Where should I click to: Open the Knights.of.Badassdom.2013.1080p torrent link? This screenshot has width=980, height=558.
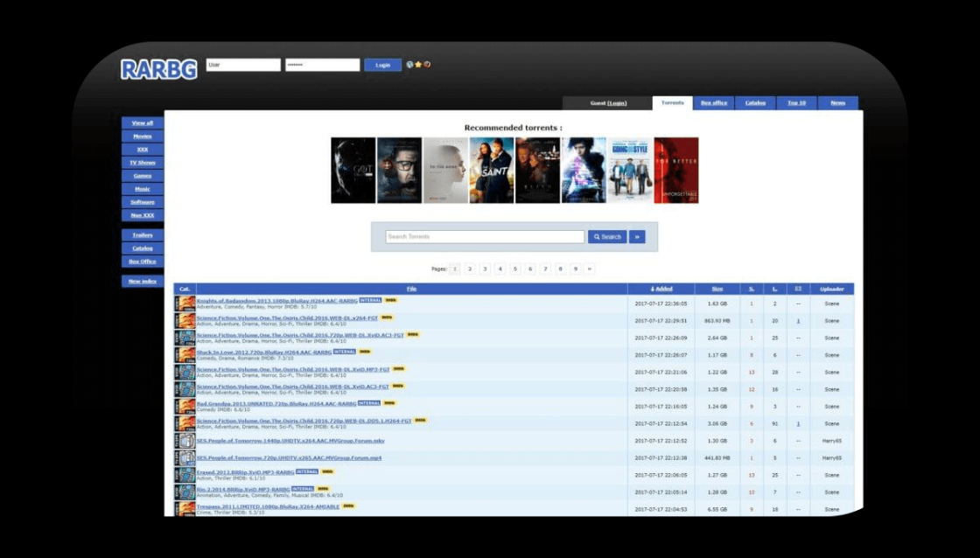[276, 301]
